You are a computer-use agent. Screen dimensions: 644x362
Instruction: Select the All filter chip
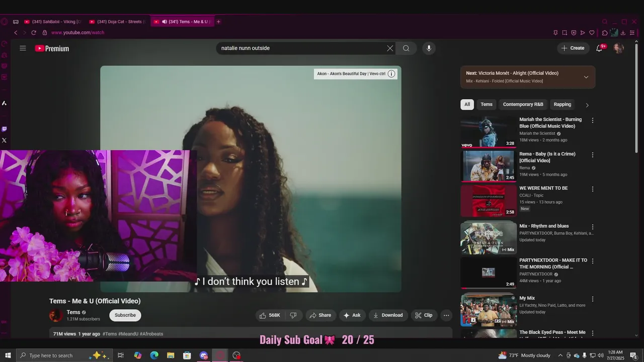467,105
